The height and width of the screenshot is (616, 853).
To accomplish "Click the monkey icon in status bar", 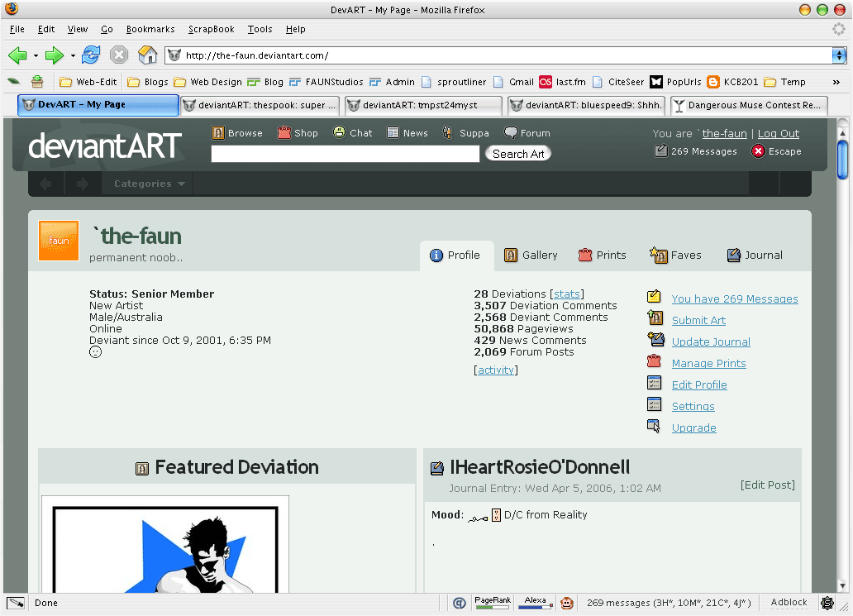I will pyautogui.click(x=567, y=603).
